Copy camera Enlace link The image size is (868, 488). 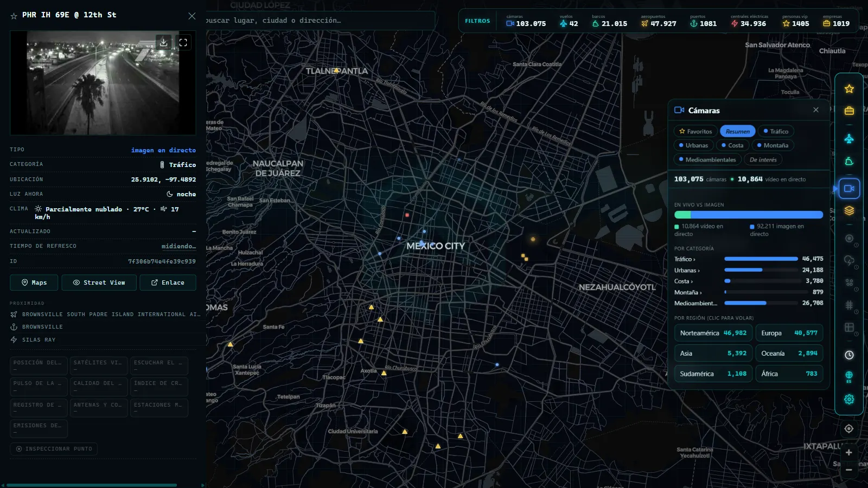[x=168, y=282]
